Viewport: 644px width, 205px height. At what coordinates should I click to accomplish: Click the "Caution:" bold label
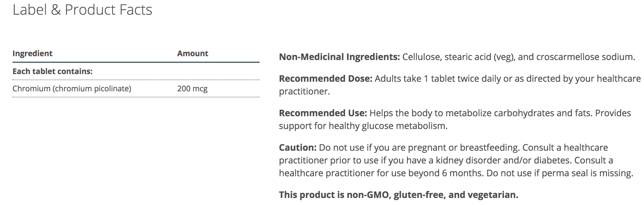click(x=298, y=148)
